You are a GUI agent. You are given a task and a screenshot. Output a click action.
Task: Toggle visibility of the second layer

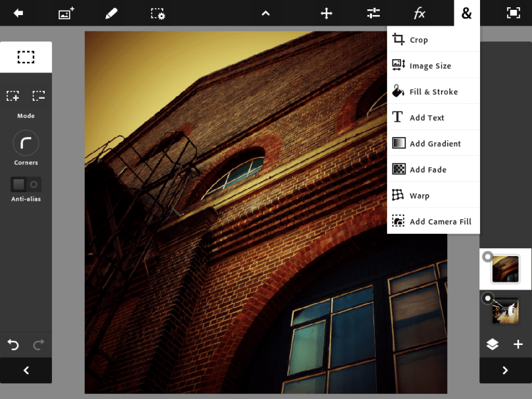487,299
